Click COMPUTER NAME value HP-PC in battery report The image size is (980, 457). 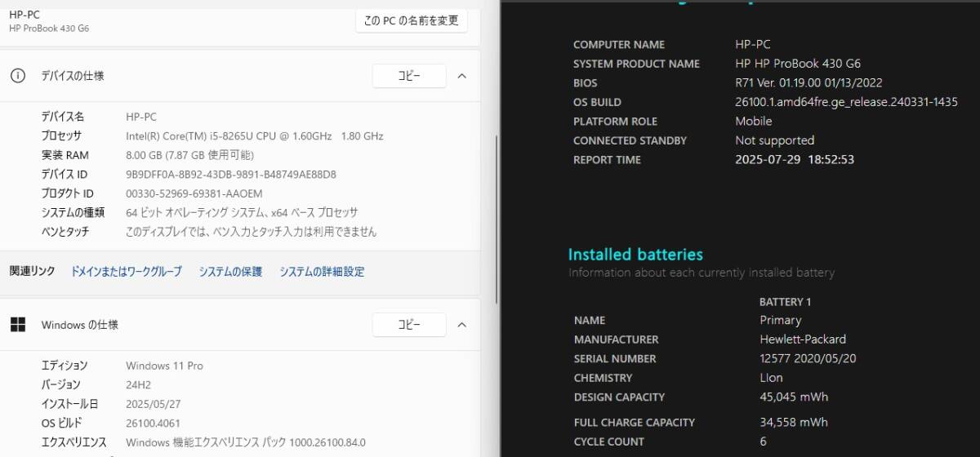pyautogui.click(x=752, y=45)
